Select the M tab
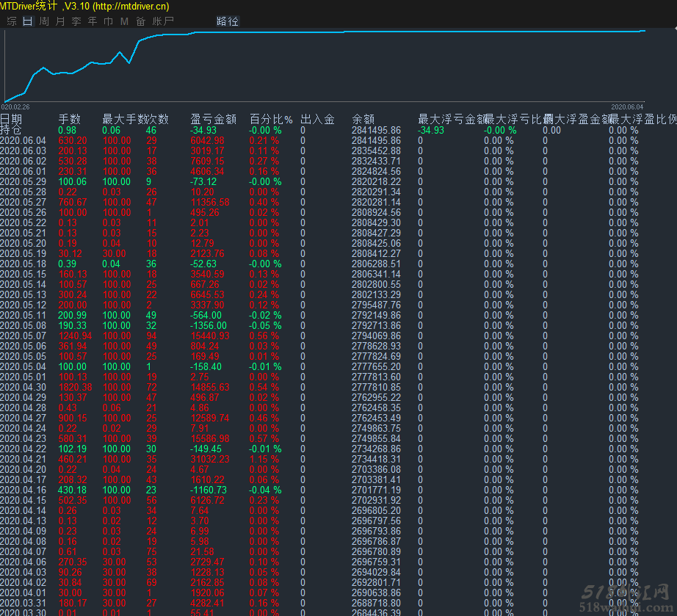 (x=124, y=21)
